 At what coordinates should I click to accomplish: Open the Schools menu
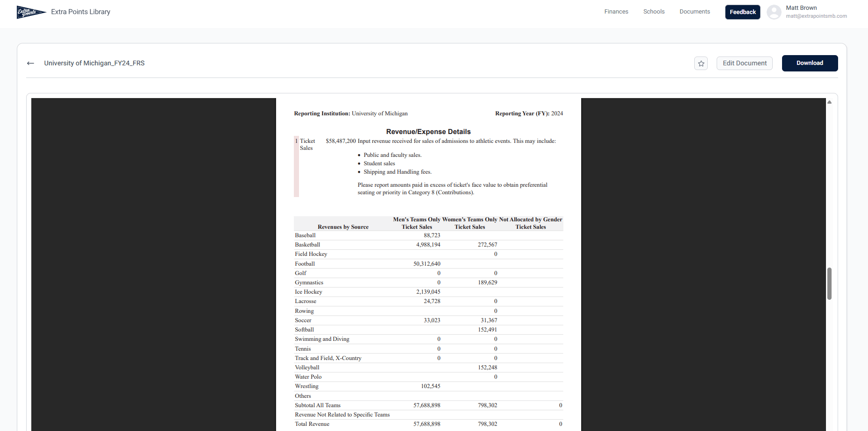(x=654, y=12)
